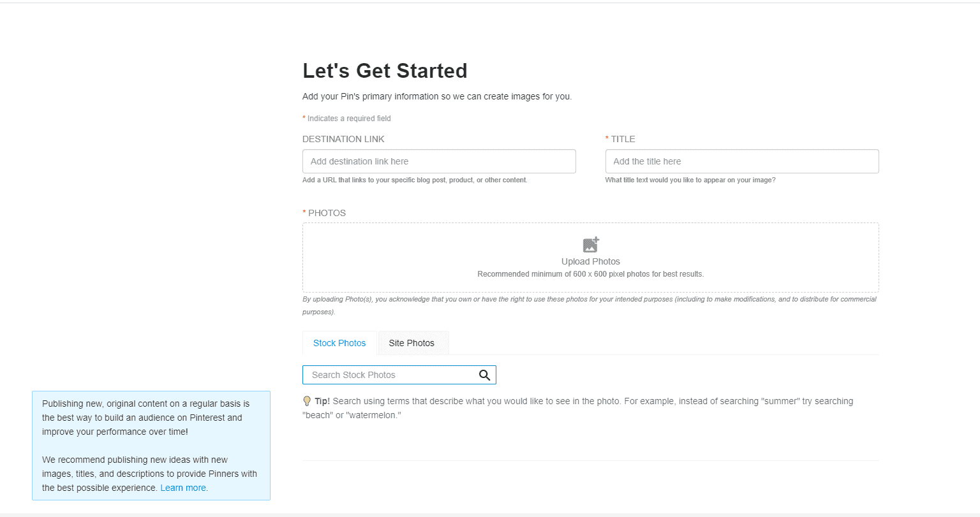The height and width of the screenshot is (517, 980).
Task: Click the lightbulb Tip icon
Action: coord(307,401)
